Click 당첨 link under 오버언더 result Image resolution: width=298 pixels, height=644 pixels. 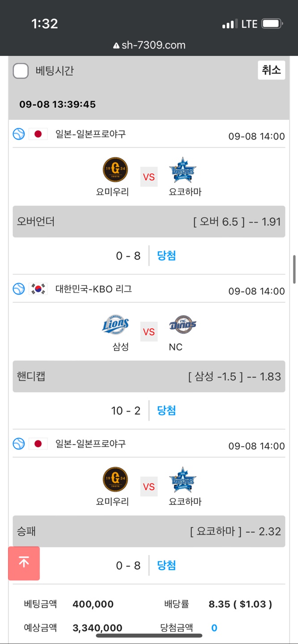click(x=166, y=255)
